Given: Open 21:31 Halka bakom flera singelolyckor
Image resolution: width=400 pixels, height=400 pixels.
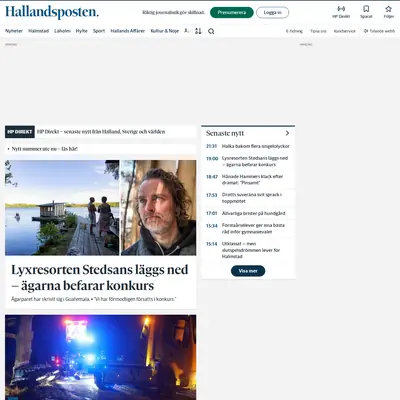Looking at the screenshot, I should click(x=248, y=146).
